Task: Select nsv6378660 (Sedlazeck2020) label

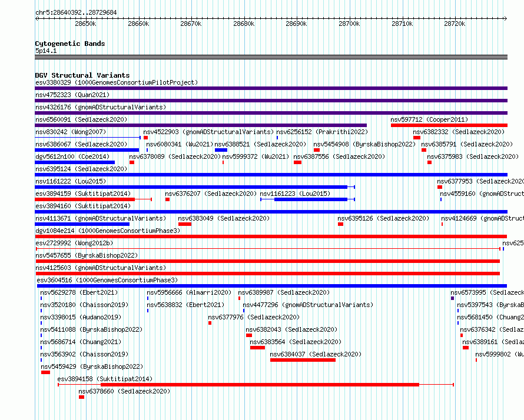Action: click(x=124, y=391)
